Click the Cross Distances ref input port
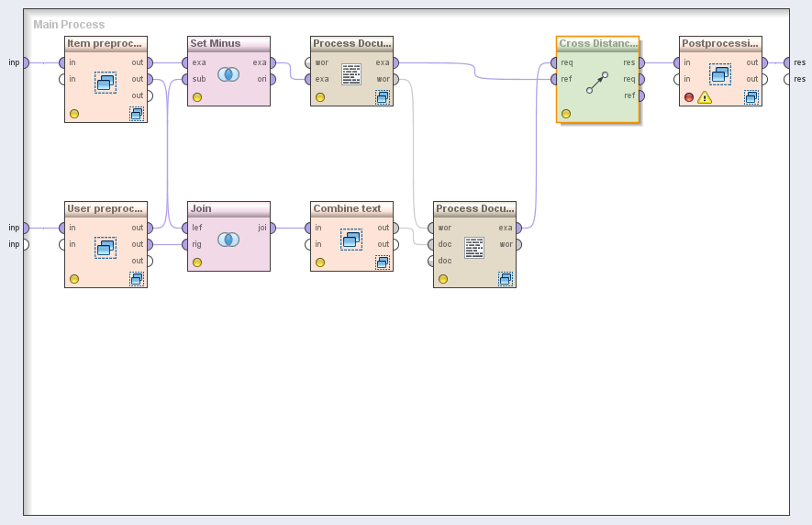The width and height of the screenshot is (812, 525). coord(553,79)
